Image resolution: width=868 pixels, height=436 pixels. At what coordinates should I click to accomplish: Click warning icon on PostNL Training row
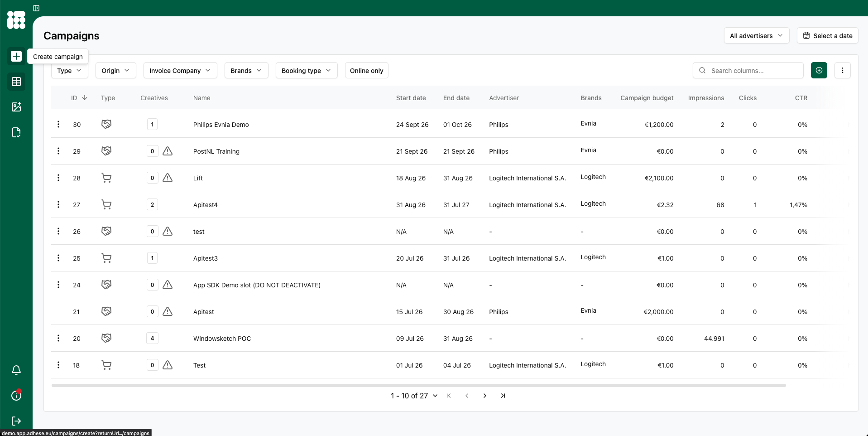pos(168,151)
